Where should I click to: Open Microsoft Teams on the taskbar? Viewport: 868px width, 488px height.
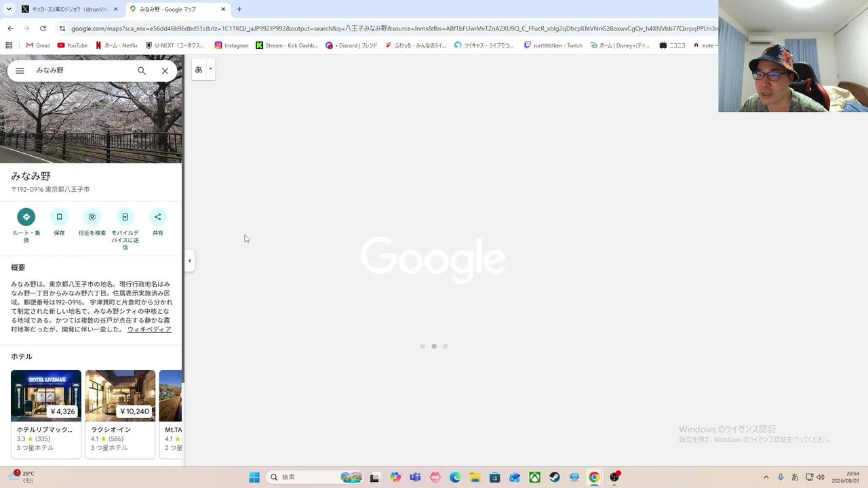tap(415, 477)
